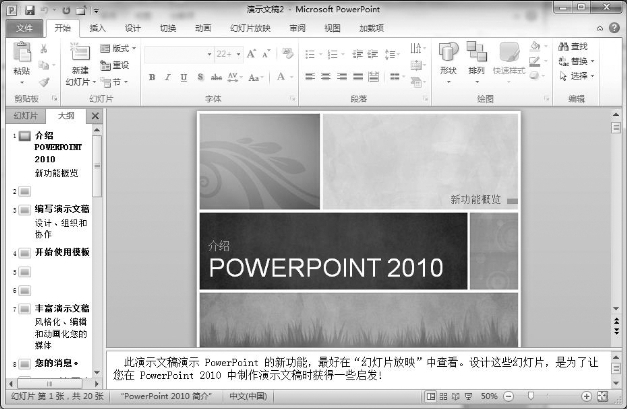627x409 pixels.
Task: Switch to the Insert (插入) tab
Action: click(x=97, y=28)
